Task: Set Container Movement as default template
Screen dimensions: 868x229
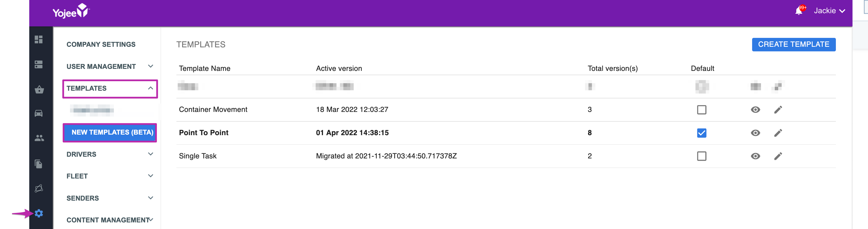Action: (702, 110)
